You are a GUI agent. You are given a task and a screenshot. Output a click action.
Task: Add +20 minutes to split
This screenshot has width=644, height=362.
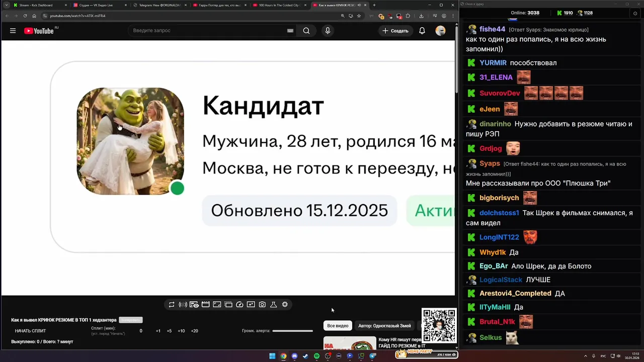pyautogui.click(x=194, y=331)
